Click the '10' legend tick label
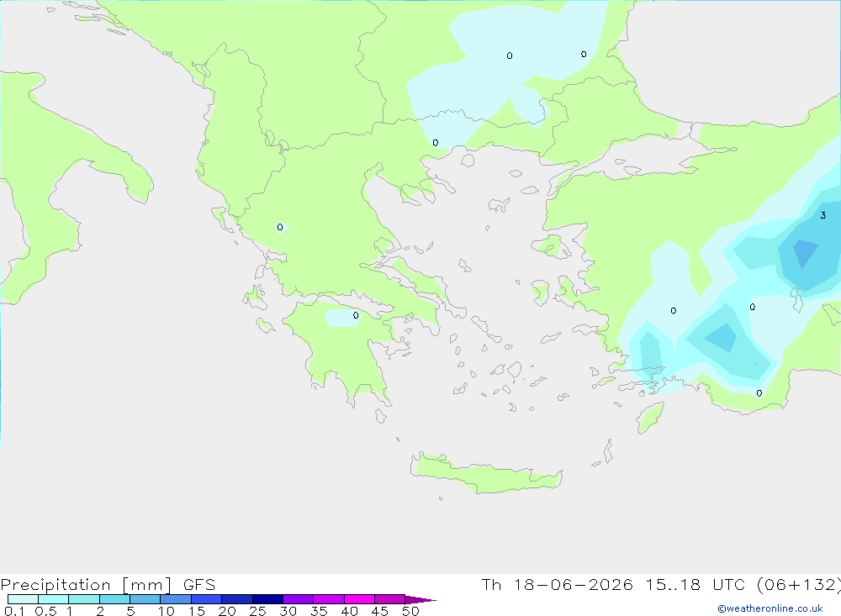841x616 pixels. (167, 611)
